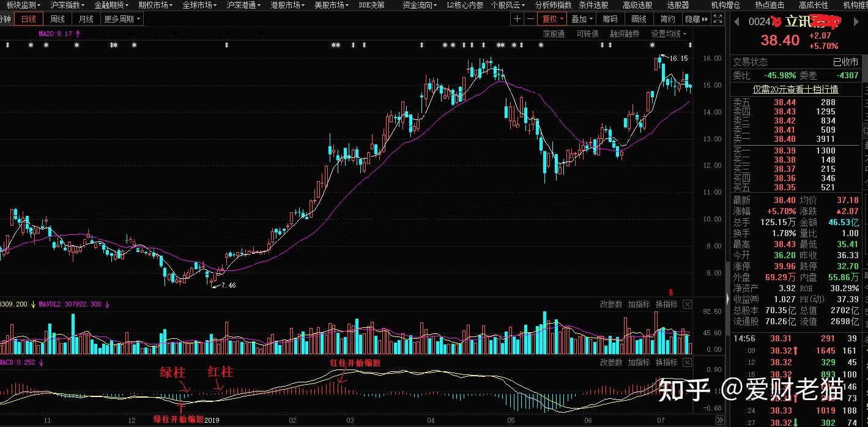
Task: Click MAVOL2 down-arrow indicator
Action: click(x=108, y=304)
